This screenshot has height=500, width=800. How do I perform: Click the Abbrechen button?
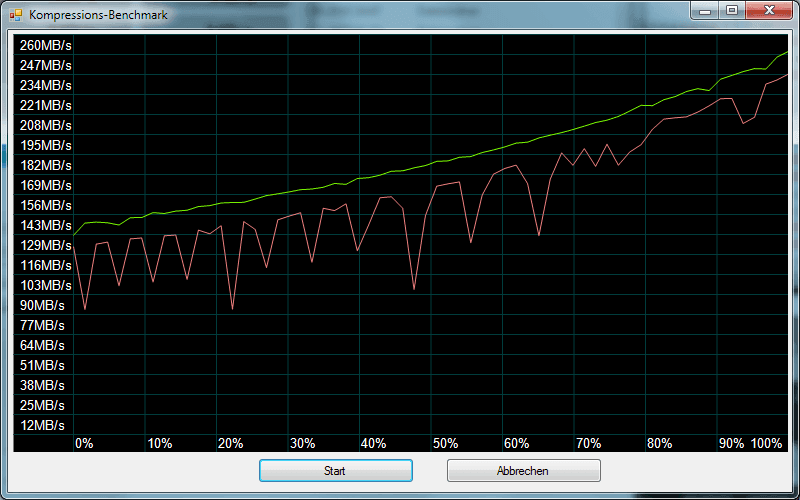tap(523, 470)
